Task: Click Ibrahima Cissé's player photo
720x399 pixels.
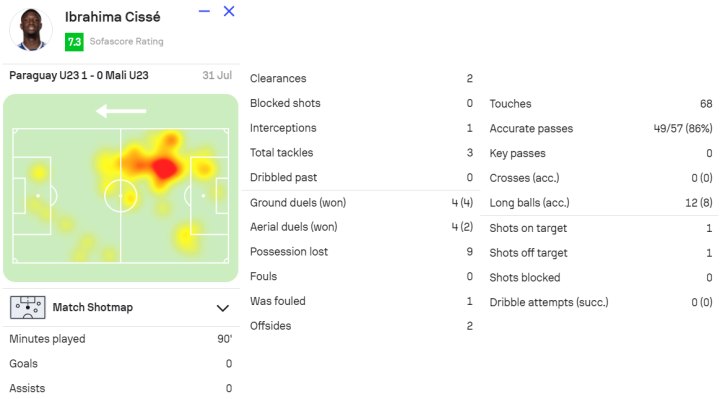Action: (31, 29)
